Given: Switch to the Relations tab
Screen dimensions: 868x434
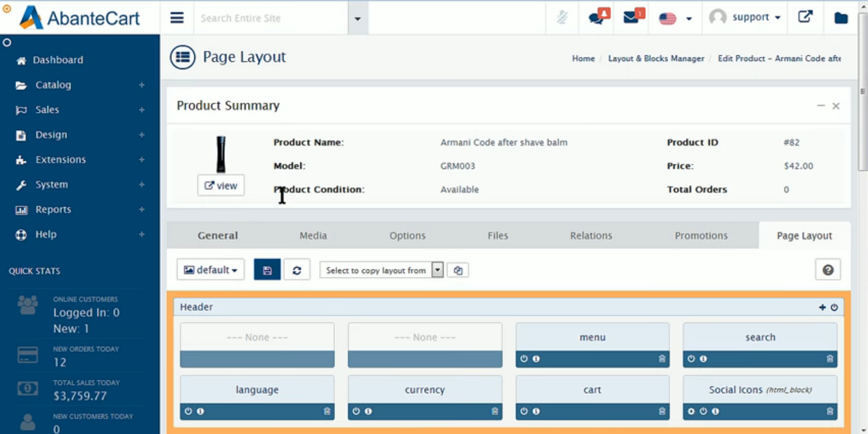Looking at the screenshot, I should (591, 236).
